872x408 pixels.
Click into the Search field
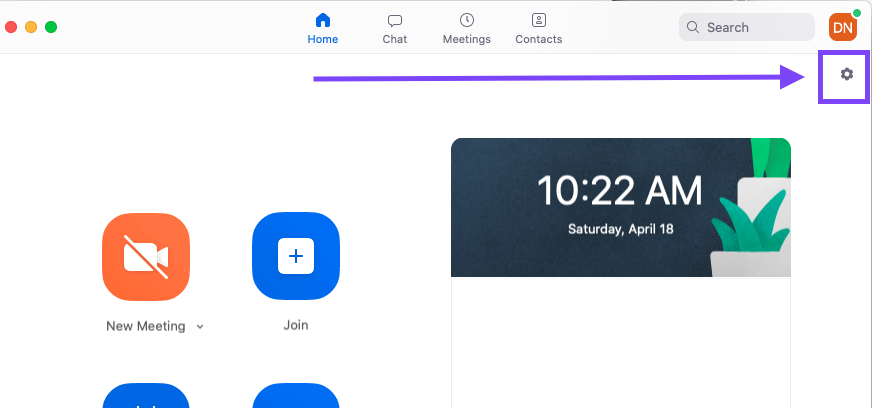(755, 27)
